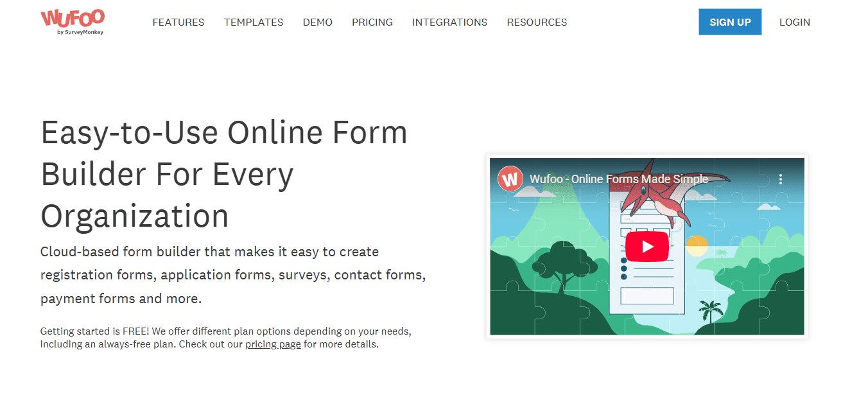Click the Login link
This screenshot has height=395, width=868.
click(795, 22)
